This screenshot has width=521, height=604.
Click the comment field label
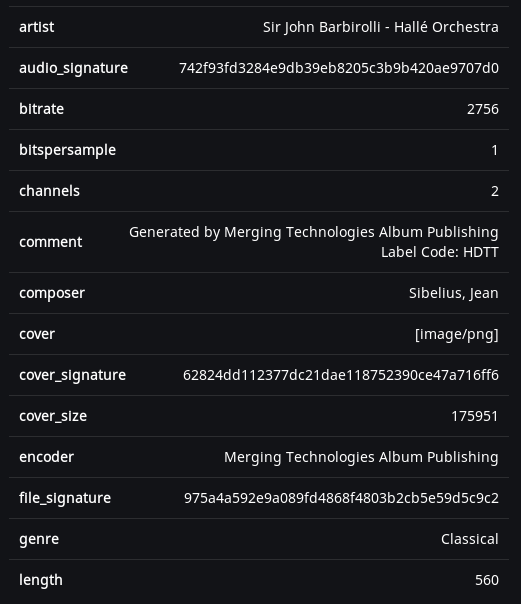(x=50, y=242)
